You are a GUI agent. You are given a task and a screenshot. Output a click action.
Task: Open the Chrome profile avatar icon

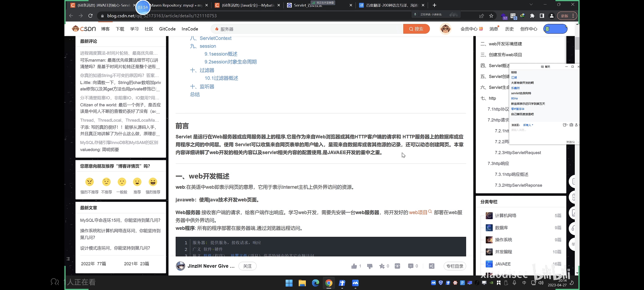pos(551,16)
